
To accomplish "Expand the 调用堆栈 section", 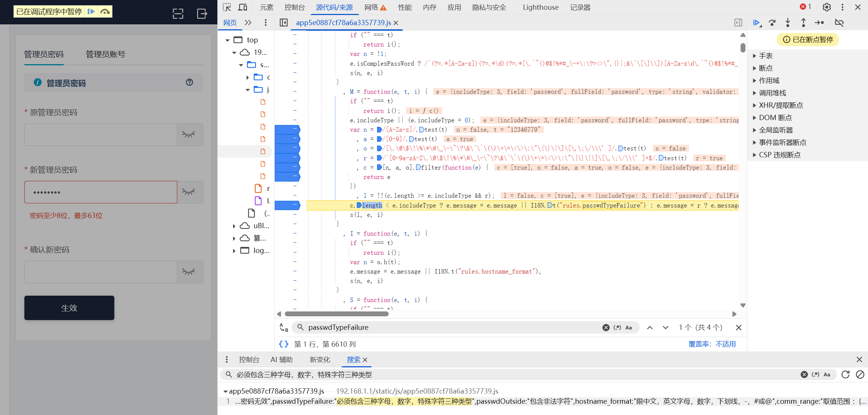I will coord(772,93).
